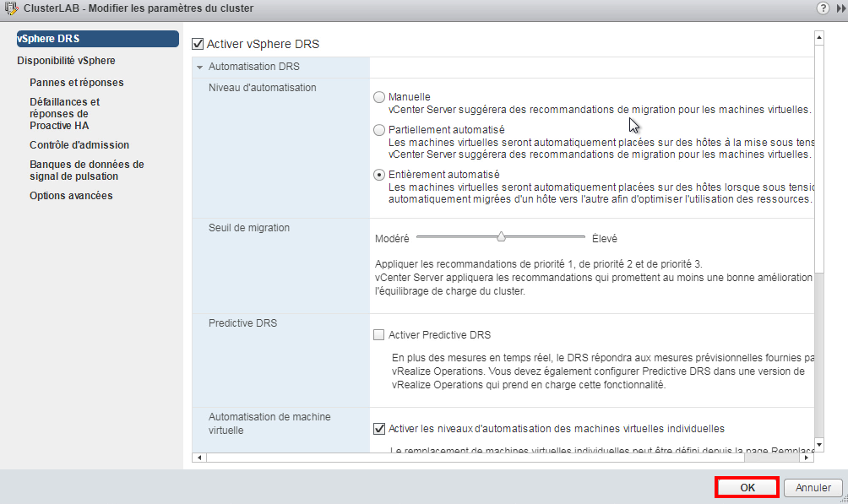Open Disponibilité vSphere settings page
Image resolution: width=848 pixels, height=504 pixels.
[66, 61]
